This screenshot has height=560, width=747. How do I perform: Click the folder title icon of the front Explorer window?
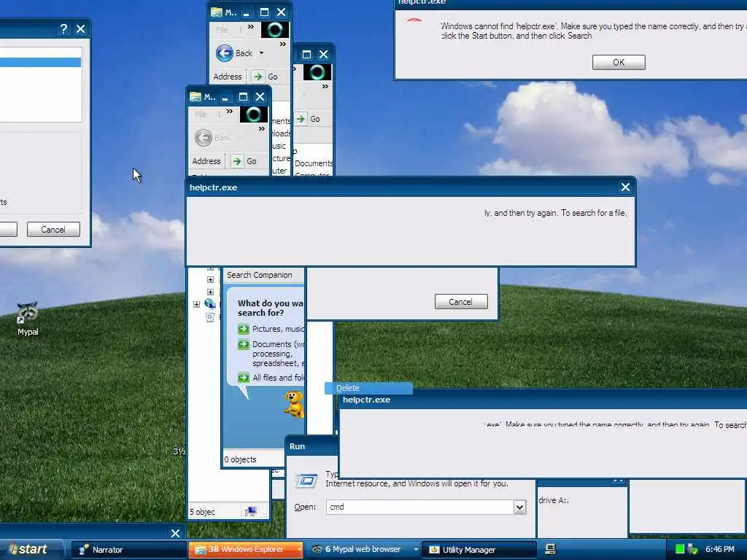pyautogui.click(x=196, y=97)
